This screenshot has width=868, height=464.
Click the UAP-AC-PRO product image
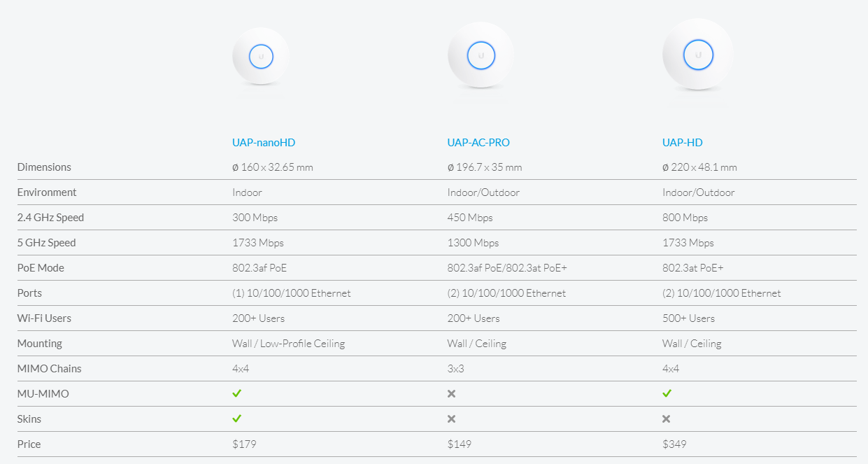[x=481, y=55]
